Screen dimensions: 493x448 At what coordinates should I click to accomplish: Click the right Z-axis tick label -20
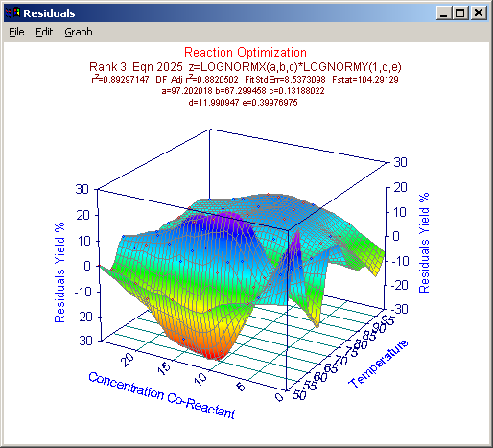pos(400,285)
